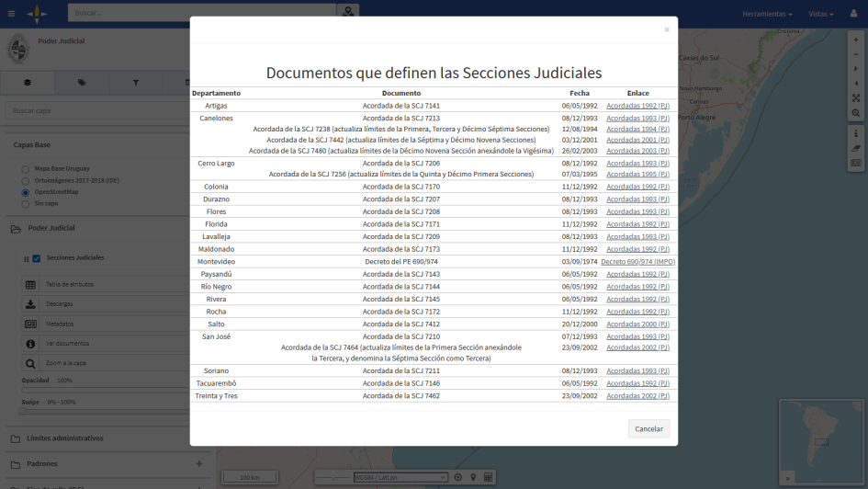Activate the feature info 'i' tool
Image resolution: width=868 pixels, height=489 pixels.
click(x=856, y=133)
